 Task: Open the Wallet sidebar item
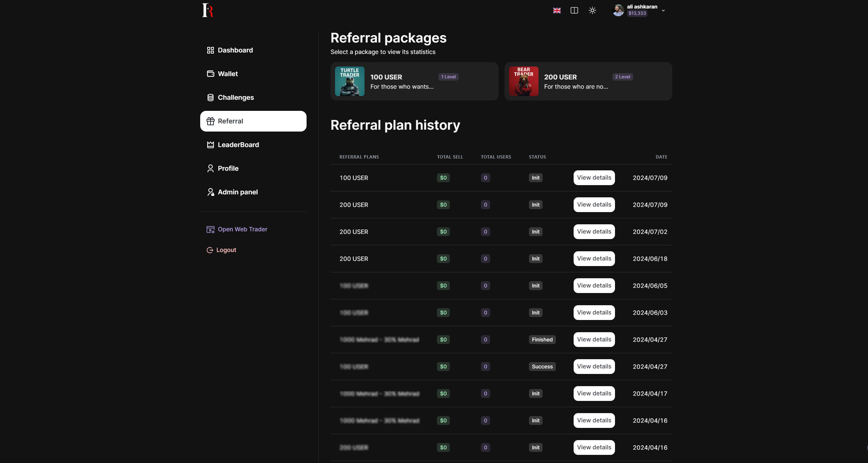click(x=228, y=74)
